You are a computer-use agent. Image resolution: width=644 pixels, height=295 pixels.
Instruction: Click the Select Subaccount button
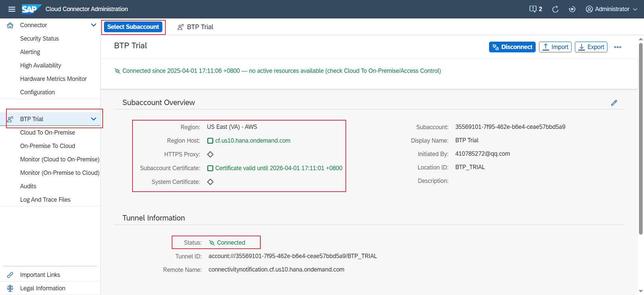tap(133, 27)
